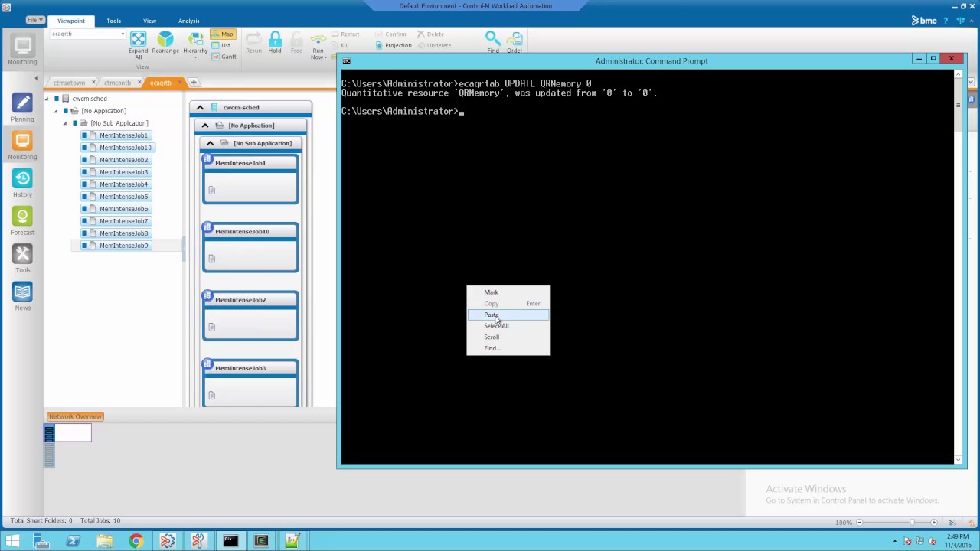The width and height of the screenshot is (980, 551).
Task: Switch to the ctmsetown tab
Action: 69,83
